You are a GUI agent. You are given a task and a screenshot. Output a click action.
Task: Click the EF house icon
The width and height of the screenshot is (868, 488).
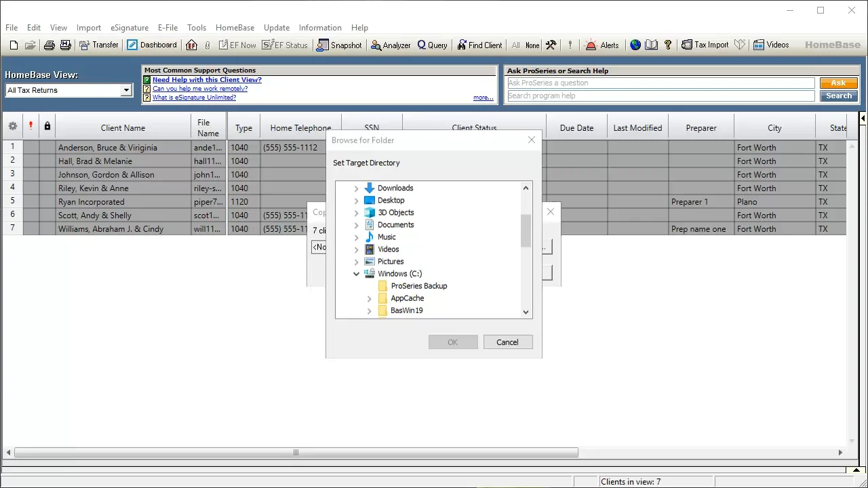tap(191, 45)
